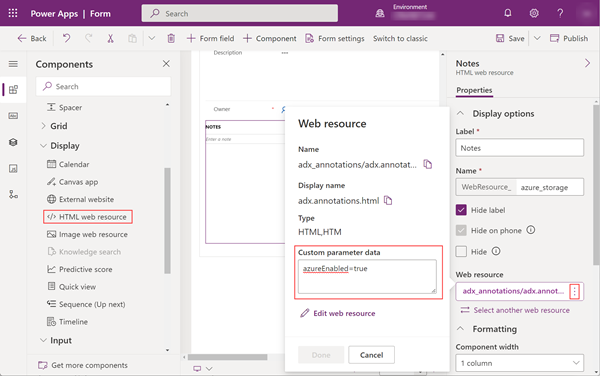Select HTML web resource component

click(88, 217)
